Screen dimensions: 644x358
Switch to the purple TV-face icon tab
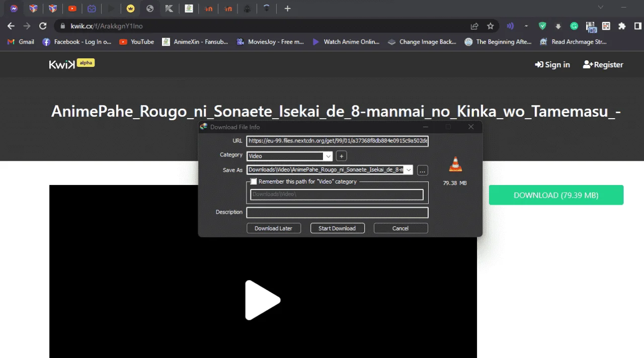pyautogui.click(x=92, y=9)
